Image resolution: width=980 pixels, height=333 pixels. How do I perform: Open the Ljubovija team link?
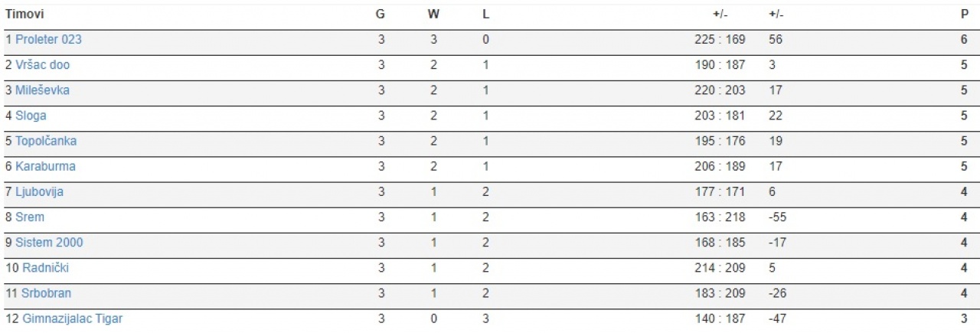pyautogui.click(x=39, y=191)
